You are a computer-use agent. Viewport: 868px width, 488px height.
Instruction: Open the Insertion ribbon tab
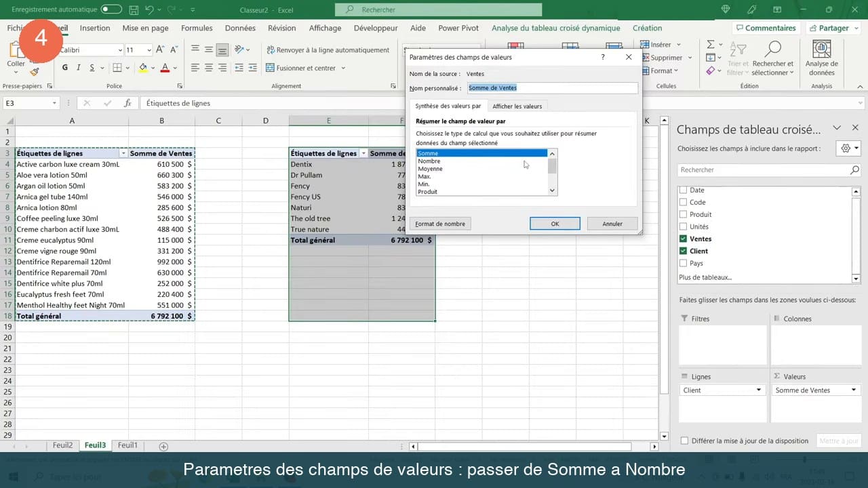tap(95, 28)
